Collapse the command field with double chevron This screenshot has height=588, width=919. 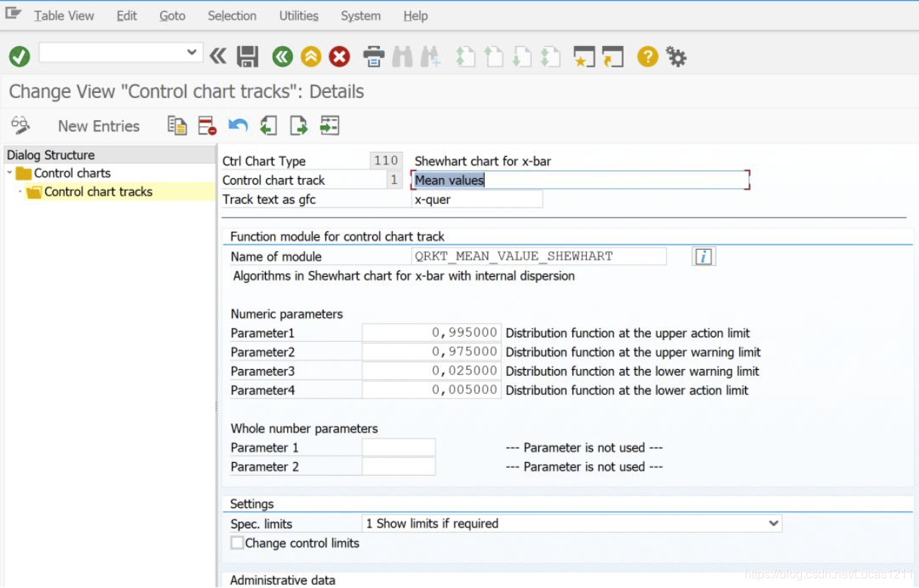click(x=217, y=56)
